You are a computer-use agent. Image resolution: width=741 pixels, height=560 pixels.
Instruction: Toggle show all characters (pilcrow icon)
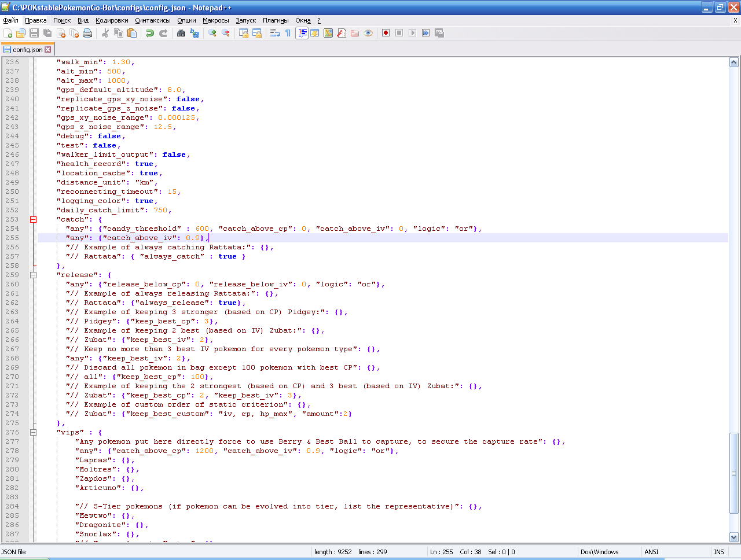tap(288, 33)
